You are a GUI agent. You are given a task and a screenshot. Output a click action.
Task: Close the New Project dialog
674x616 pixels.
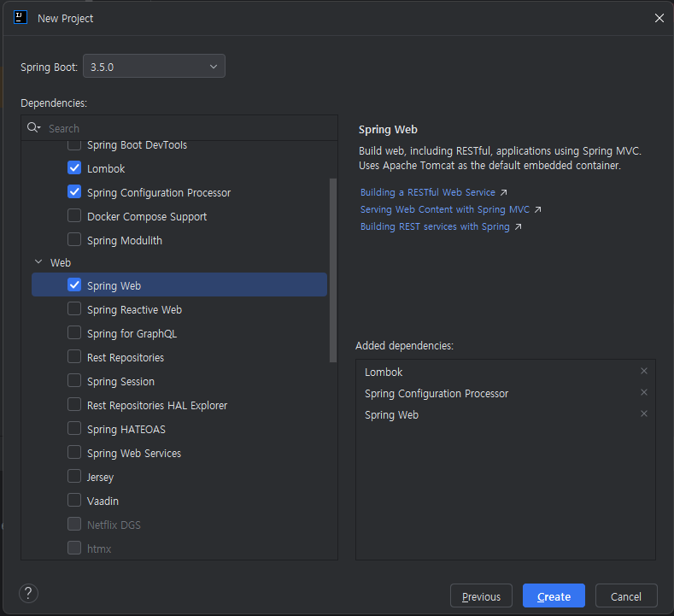coord(659,18)
